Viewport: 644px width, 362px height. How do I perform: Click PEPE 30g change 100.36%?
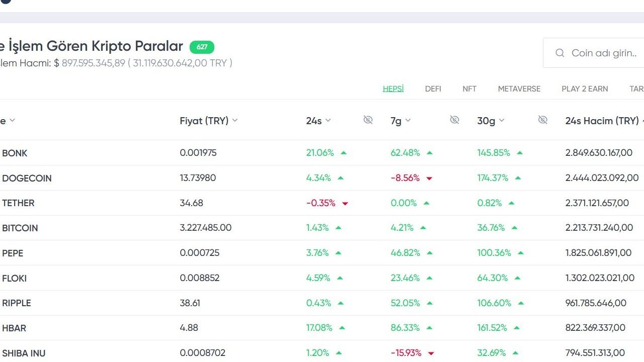coord(494,253)
